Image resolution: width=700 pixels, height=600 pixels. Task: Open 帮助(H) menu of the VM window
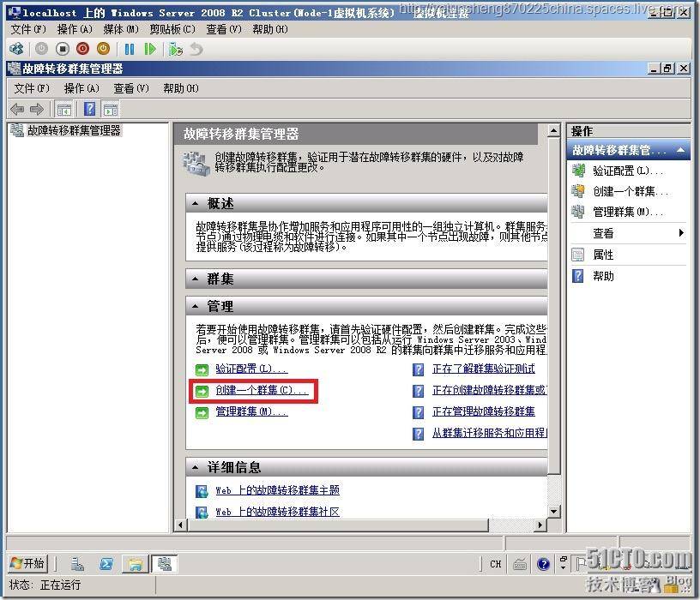[x=270, y=29]
